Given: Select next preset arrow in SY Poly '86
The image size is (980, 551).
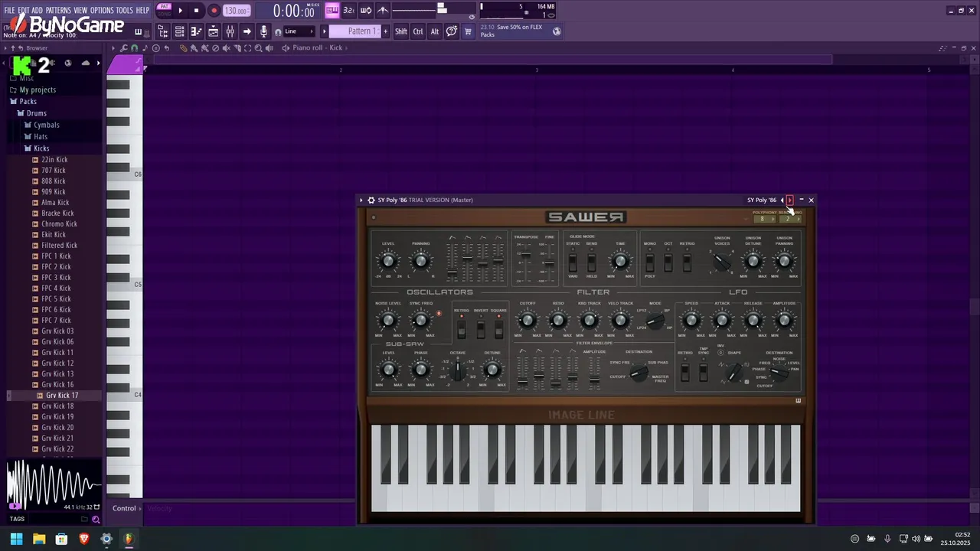Looking at the screenshot, I should 790,201.
